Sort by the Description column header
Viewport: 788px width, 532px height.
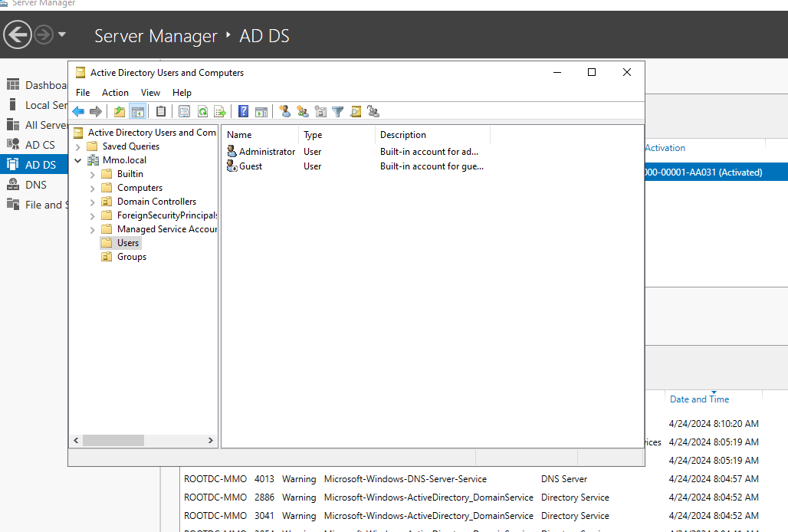coord(432,135)
